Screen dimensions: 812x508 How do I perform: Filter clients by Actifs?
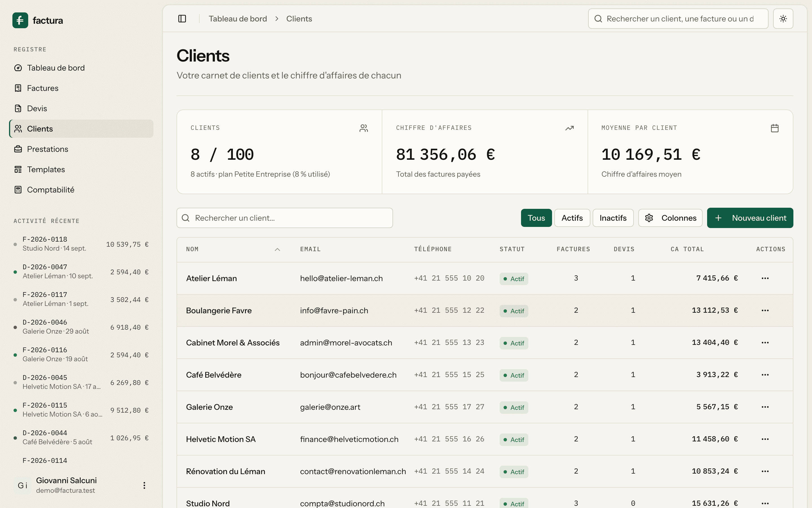572,218
